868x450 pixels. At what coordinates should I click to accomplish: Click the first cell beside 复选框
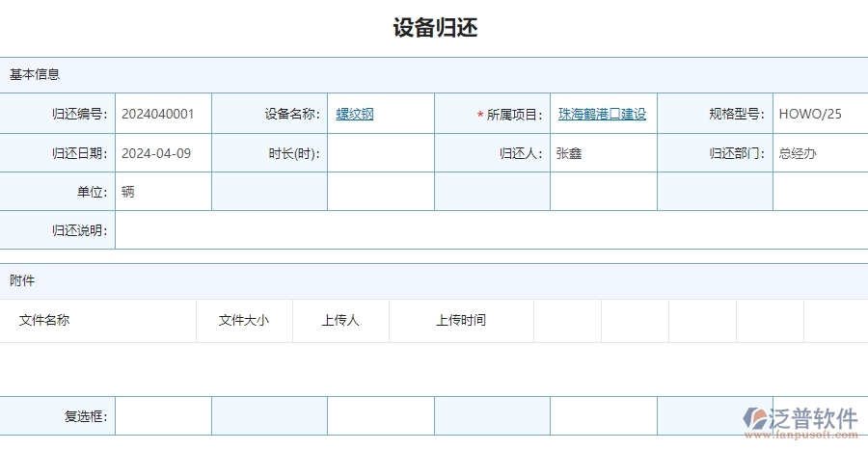click(x=162, y=416)
